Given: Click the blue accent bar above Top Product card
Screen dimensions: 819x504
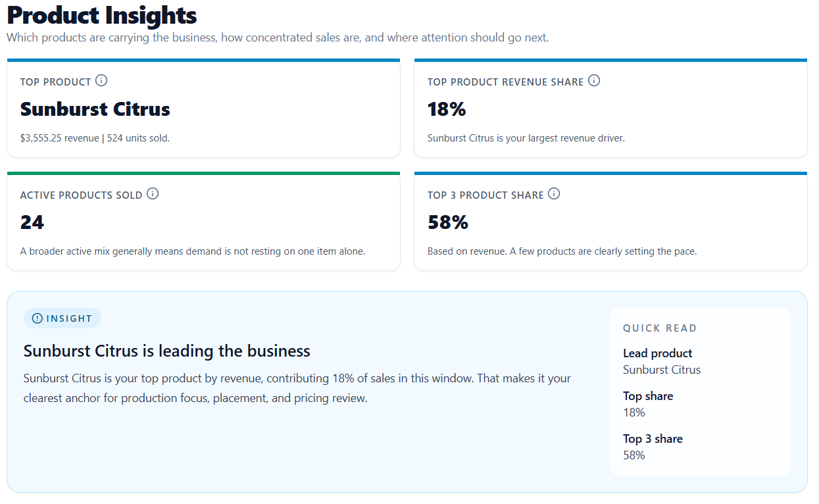Looking at the screenshot, I should tap(203, 59).
